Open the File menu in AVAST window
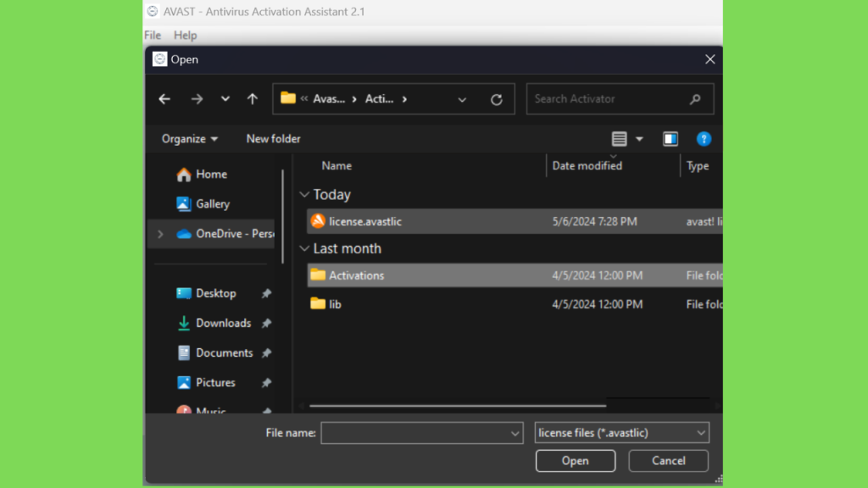Screen dimensions: 868x488 pos(153,35)
